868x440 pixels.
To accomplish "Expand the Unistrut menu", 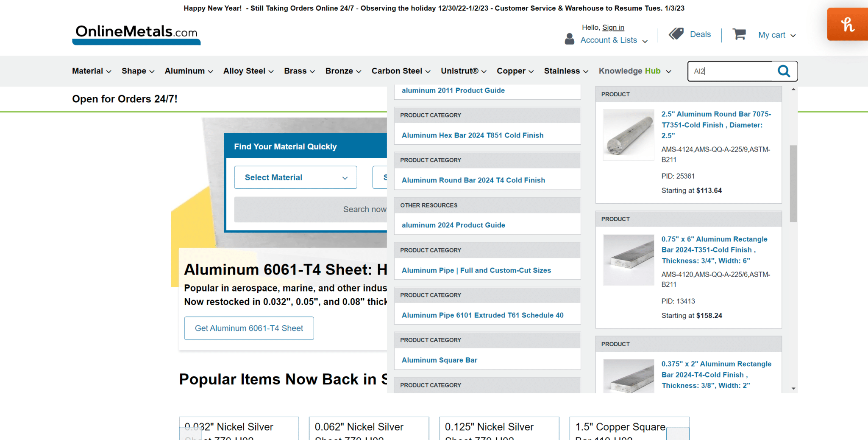I will [x=463, y=71].
